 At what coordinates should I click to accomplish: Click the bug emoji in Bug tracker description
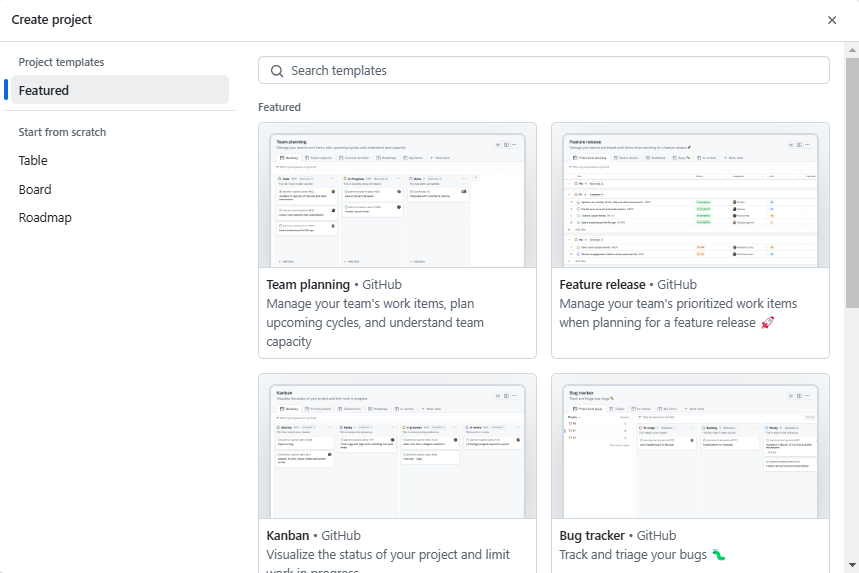tap(719, 555)
